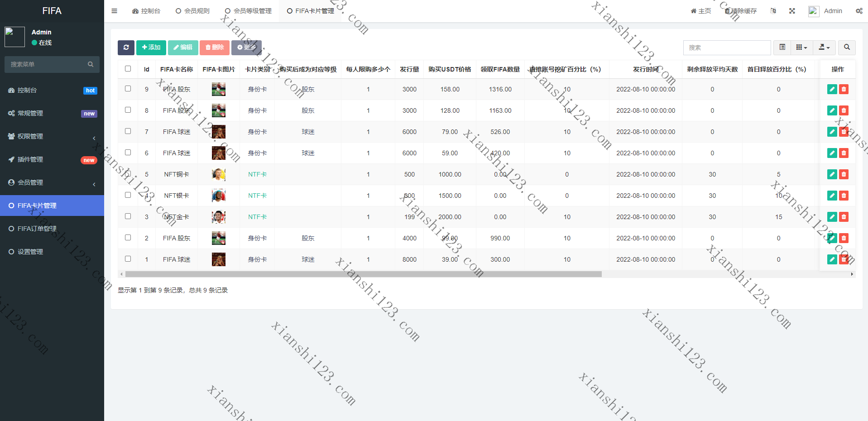Click the red 删除 button
The width and height of the screenshot is (868, 421).
(x=215, y=48)
